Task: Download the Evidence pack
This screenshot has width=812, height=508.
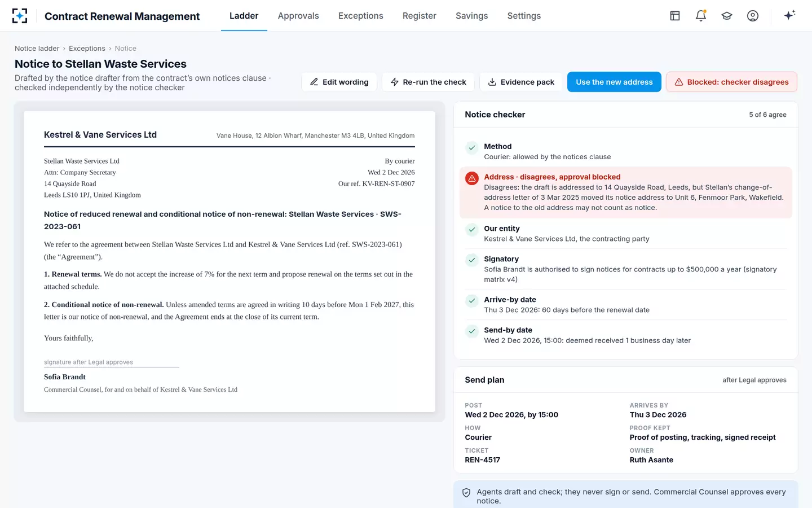Action: [521, 82]
